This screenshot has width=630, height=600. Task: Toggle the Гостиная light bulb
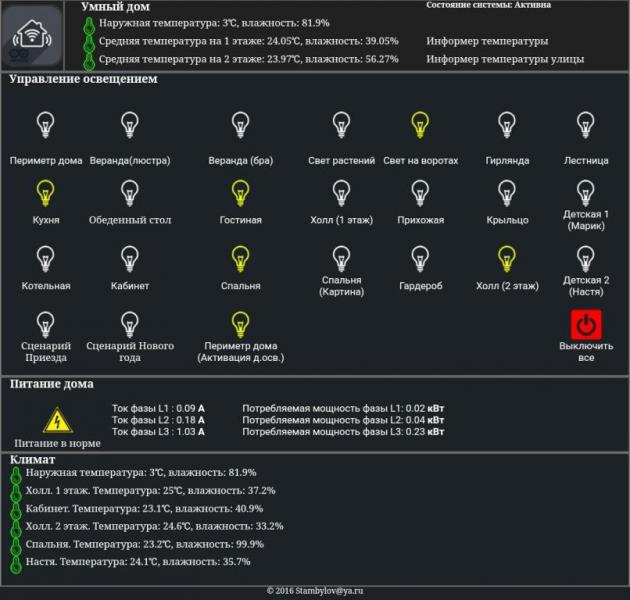tap(240, 193)
